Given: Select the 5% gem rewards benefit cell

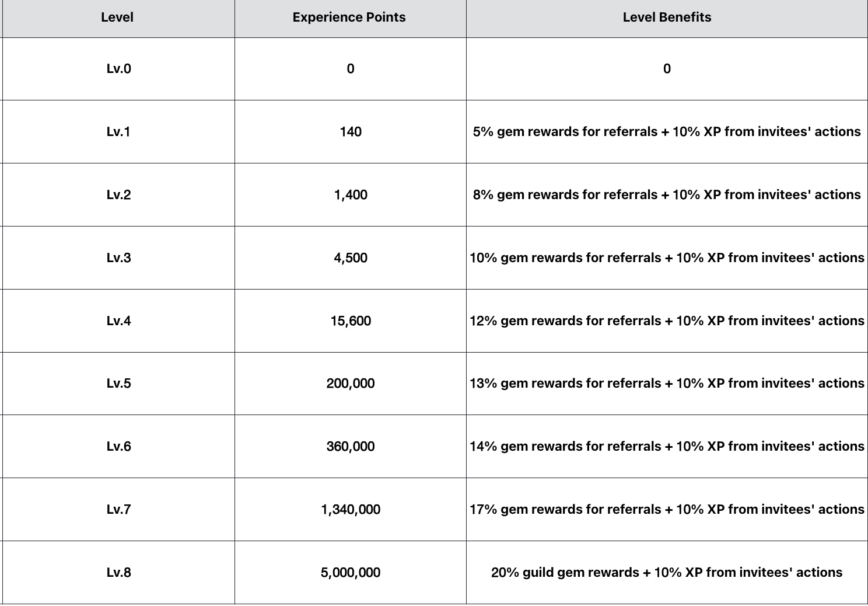Looking at the screenshot, I should (667, 132).
